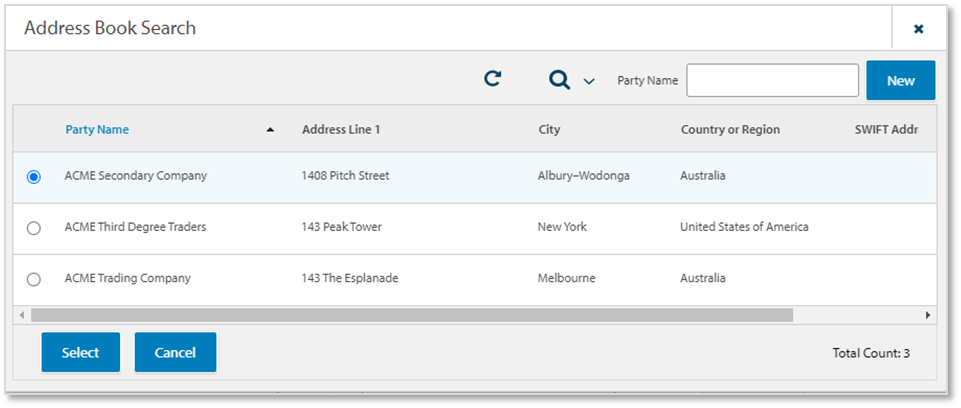Click the Party Name column header
The image size is (961, 408).
click(x=97, y=130)
